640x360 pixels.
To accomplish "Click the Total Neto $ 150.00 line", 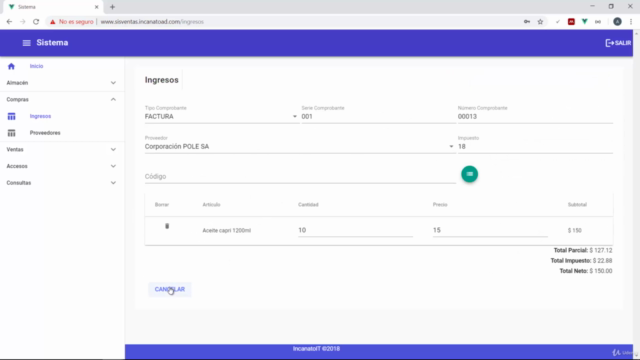I will 586,271.
